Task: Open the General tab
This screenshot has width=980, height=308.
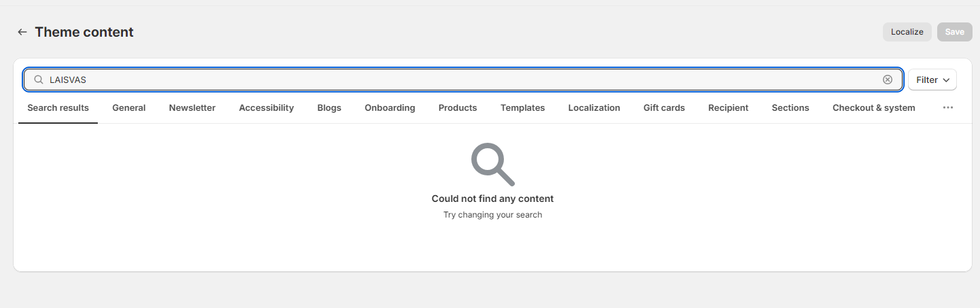Action: [129, 107]
